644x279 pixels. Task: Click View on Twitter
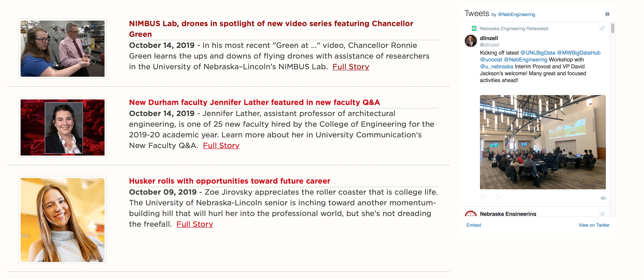coord(594,225)
